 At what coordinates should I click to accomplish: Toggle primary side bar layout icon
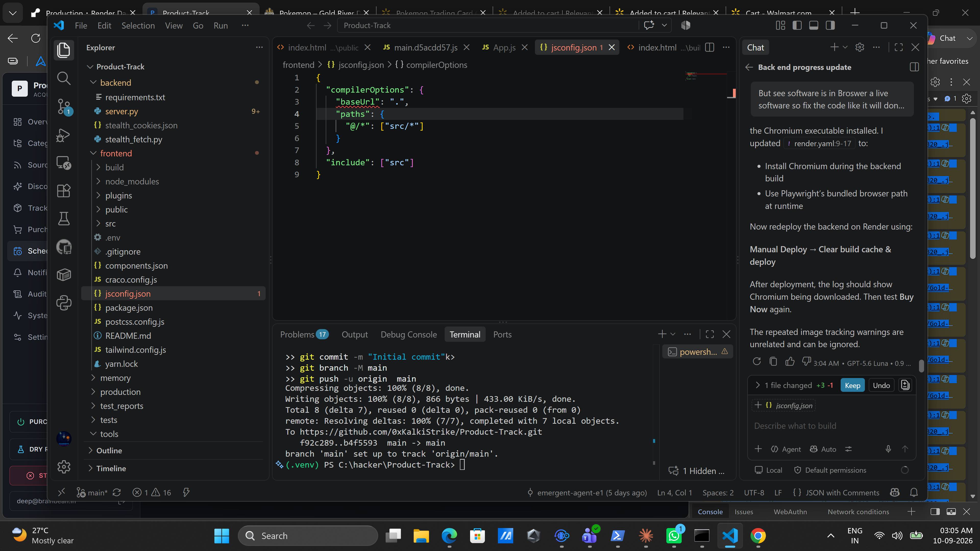tap(797, 26)
